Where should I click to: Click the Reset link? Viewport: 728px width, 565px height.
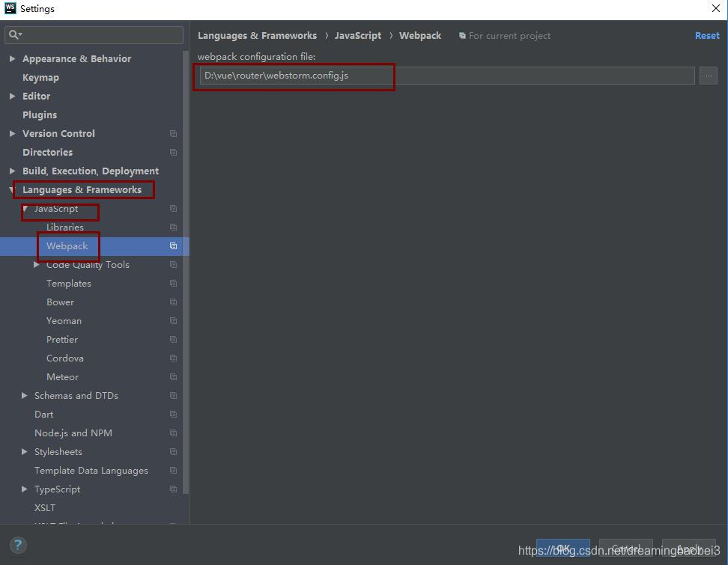[706, 36]
